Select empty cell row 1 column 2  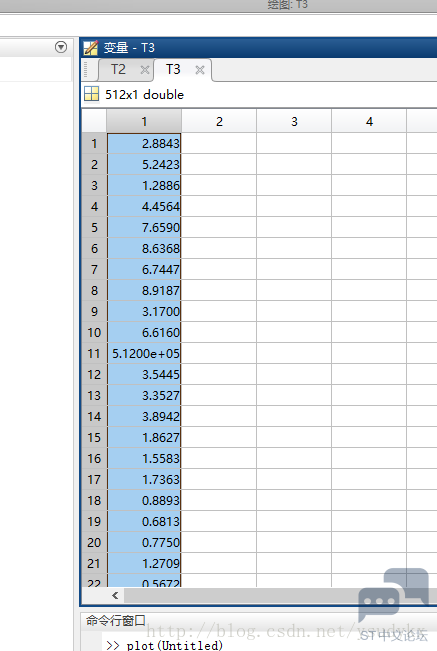point(219,144)
